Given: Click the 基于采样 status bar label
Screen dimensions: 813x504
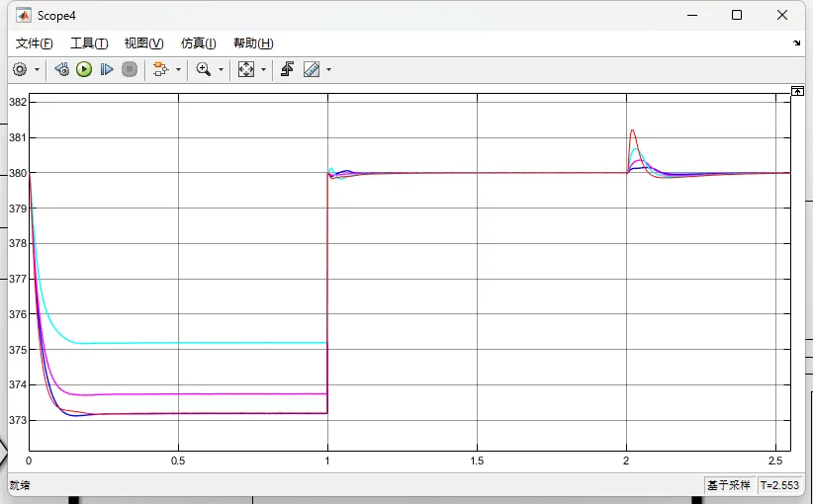Looking at the screenshot, I should tap(729, 485).
